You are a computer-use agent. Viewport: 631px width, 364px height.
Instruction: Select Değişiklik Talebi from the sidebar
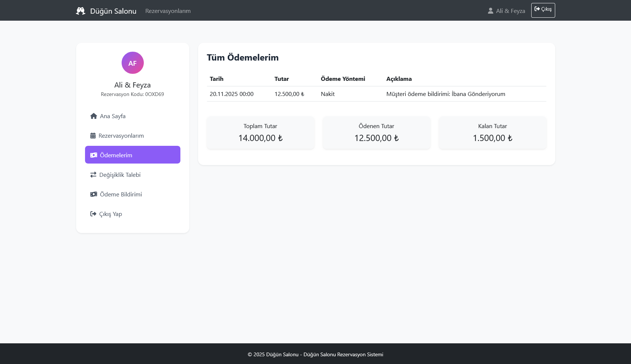click(x=120, y=175)
